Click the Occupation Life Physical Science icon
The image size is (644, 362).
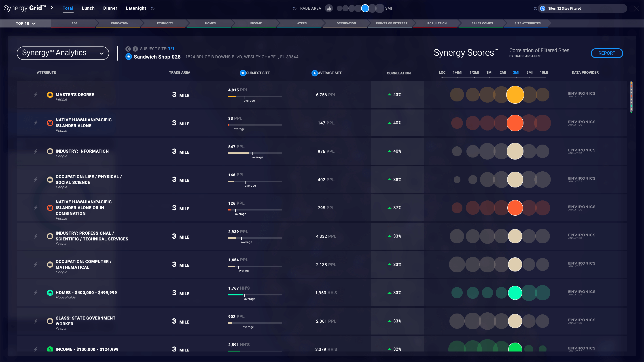point(50,179)
